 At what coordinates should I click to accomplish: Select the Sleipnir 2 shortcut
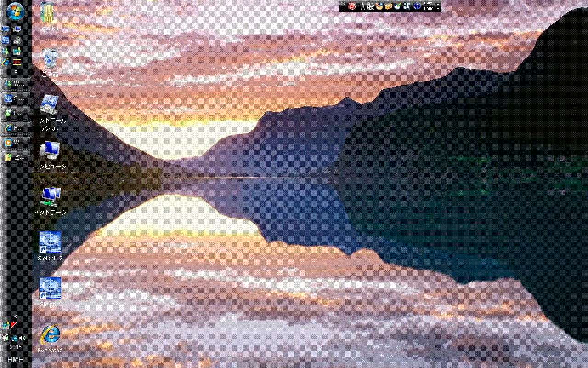coord(50,242)
